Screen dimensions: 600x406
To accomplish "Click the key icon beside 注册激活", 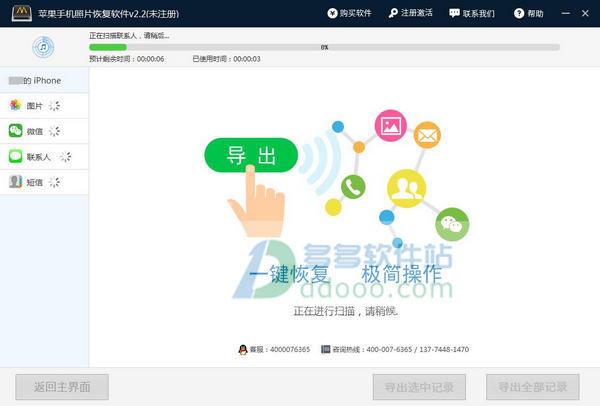I will 393,13.
